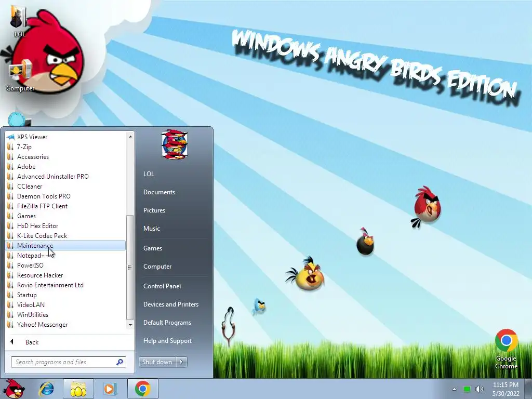Click programs list scroll up arrow
532x399 pixels.
pyautogui.click(x=130, y=137)
